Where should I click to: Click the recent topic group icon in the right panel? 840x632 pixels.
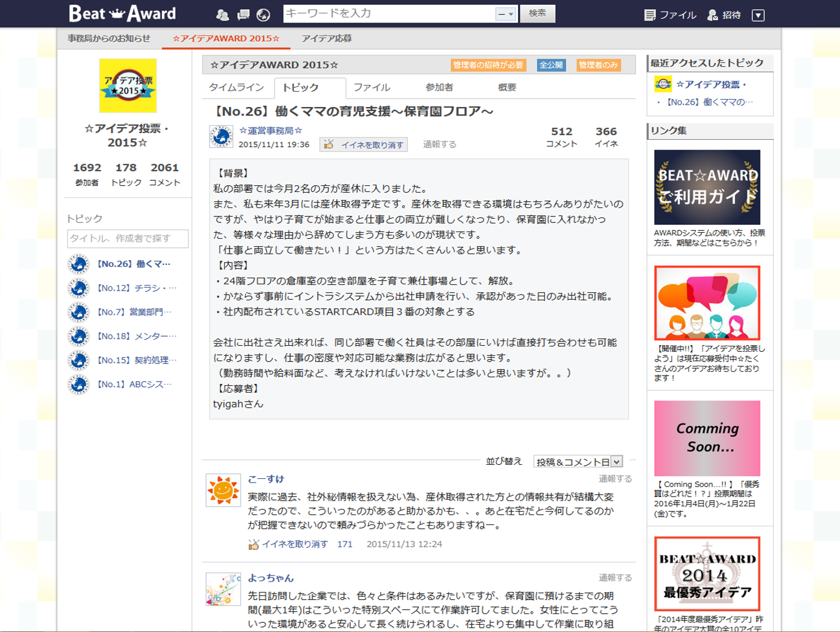663,84
